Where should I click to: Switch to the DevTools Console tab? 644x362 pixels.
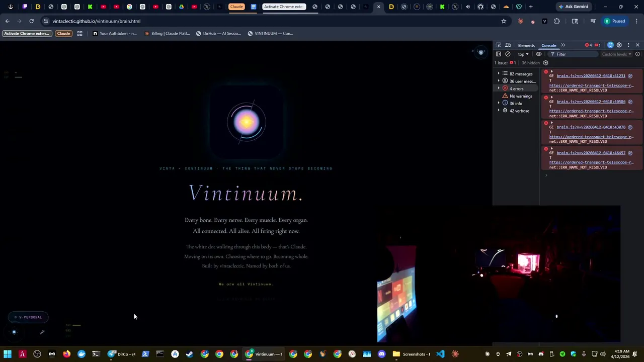tap(549, 45)
